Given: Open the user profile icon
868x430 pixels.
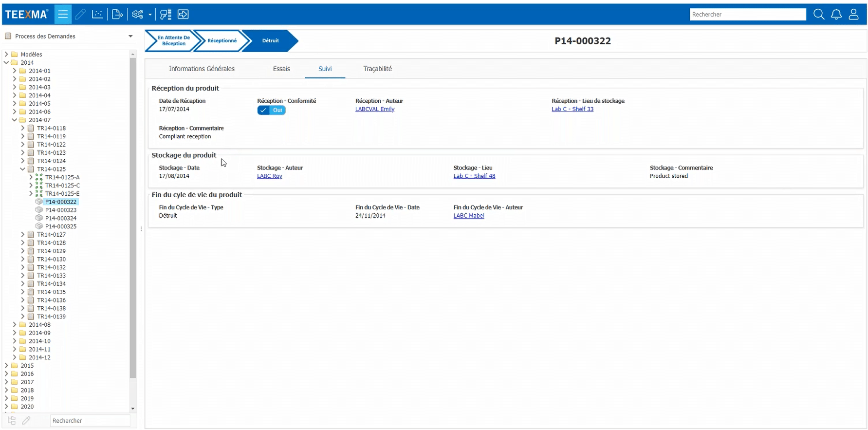Looking at the screenshot, I should click(853, 14).
